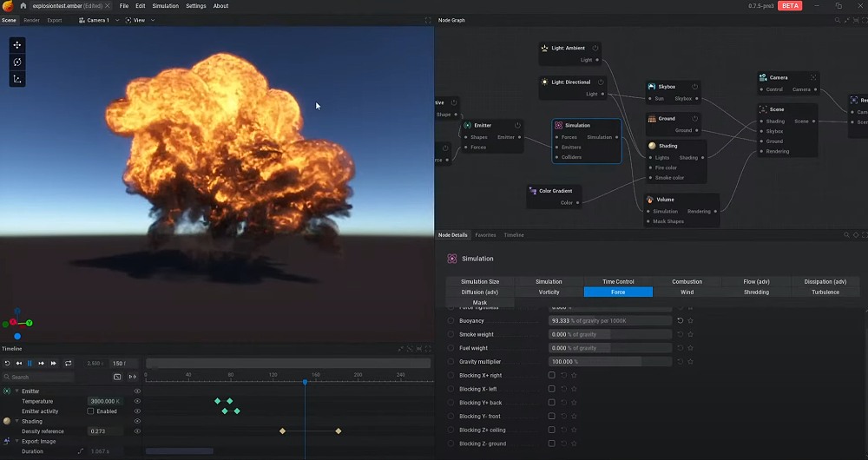The height and width of the screenshot is (460, 868).
Task: Toggle Emitter activity Enabled checkbox
Action: tap(90, 411)
